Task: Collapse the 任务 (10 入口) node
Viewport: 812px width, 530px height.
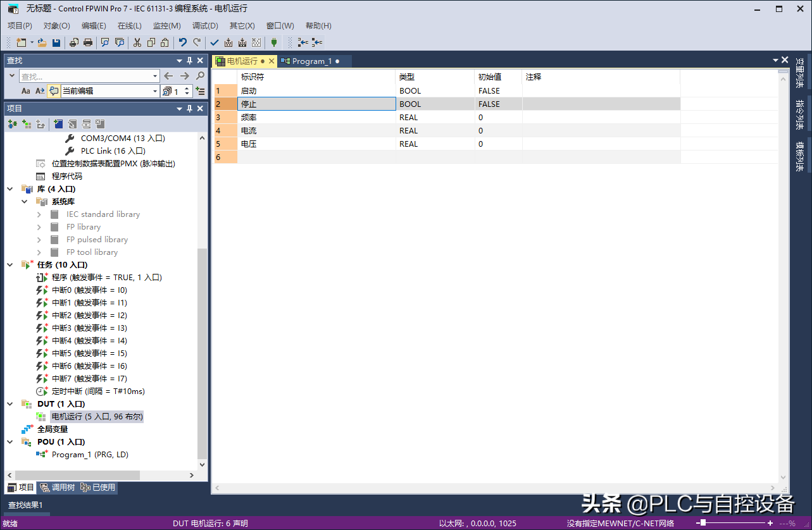Action: tap(10, 265)
